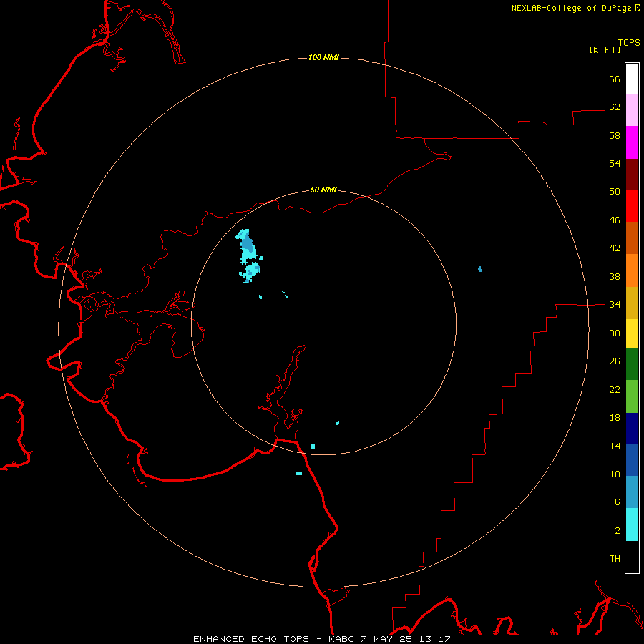Click the legend value "30"
644x644 pixels.
tap(615, 333)
